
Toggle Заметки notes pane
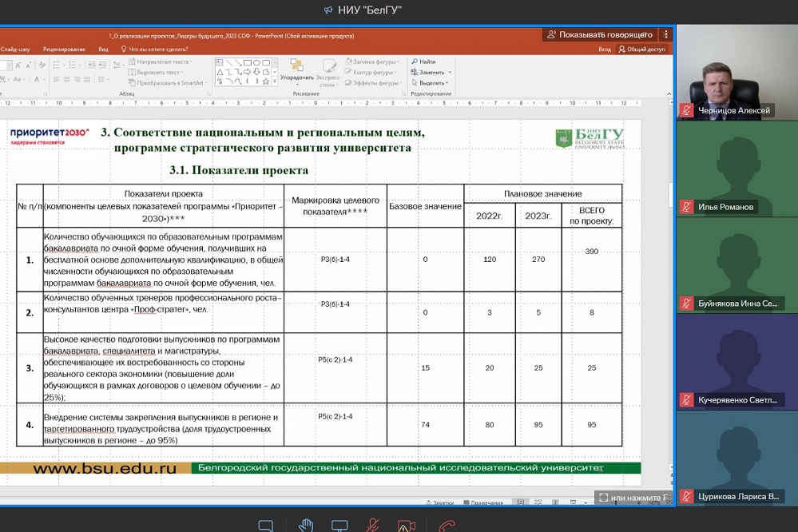[x=440, y=502]
